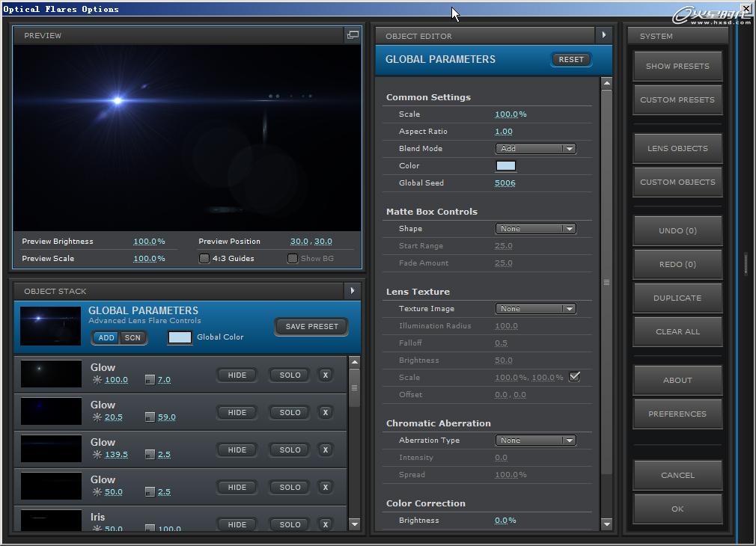Solo the Glow 50.0 object
Viewport: 756px width, 546px height.
[290, 487]
